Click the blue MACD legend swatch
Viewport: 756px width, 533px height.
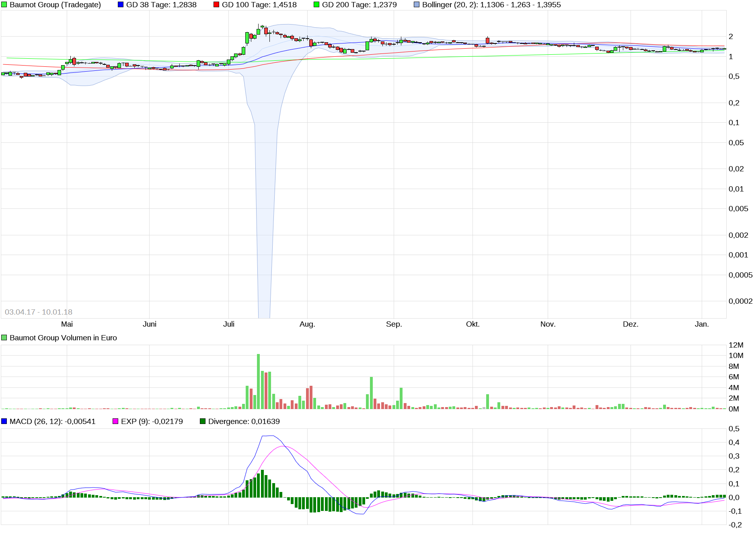tap(4, 422)
